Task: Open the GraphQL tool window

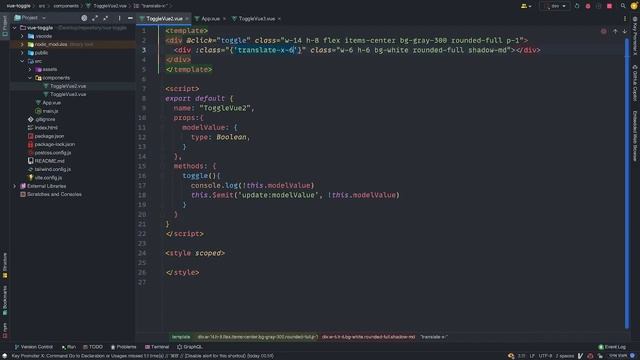Action: pos(190,347)
